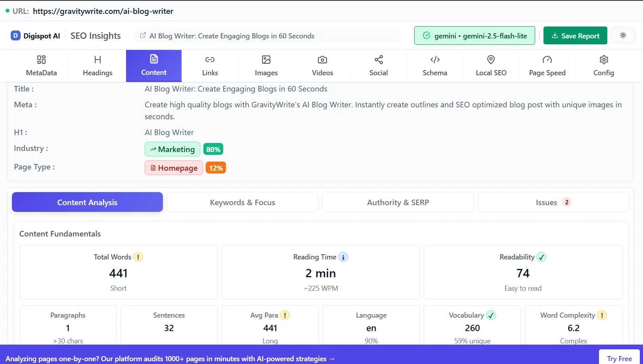
Task: Click the Total Words warning icon
Action: coord(138,257)
